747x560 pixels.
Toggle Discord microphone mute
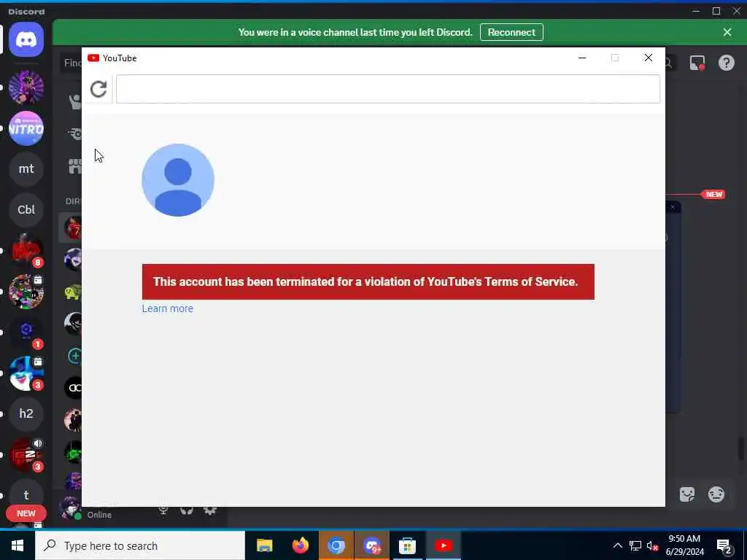(x=163, y=510)
